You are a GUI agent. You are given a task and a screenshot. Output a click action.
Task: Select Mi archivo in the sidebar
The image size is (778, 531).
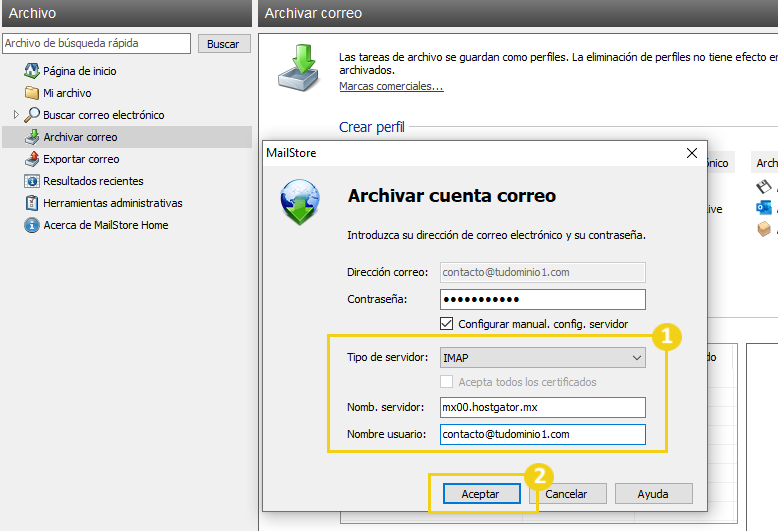point(67,93)
